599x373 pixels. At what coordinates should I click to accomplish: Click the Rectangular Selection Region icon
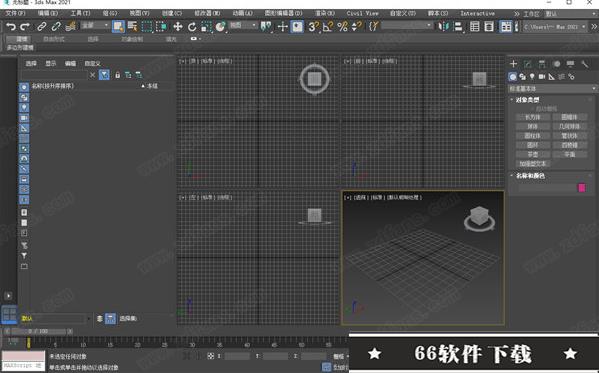coord(147,26)
